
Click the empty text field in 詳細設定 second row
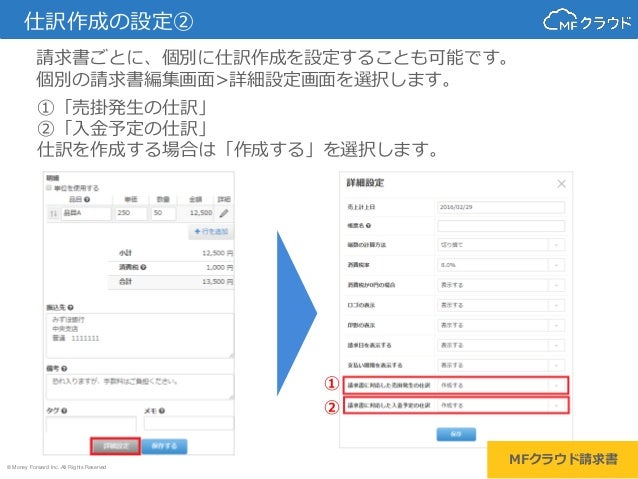point(501,226)
